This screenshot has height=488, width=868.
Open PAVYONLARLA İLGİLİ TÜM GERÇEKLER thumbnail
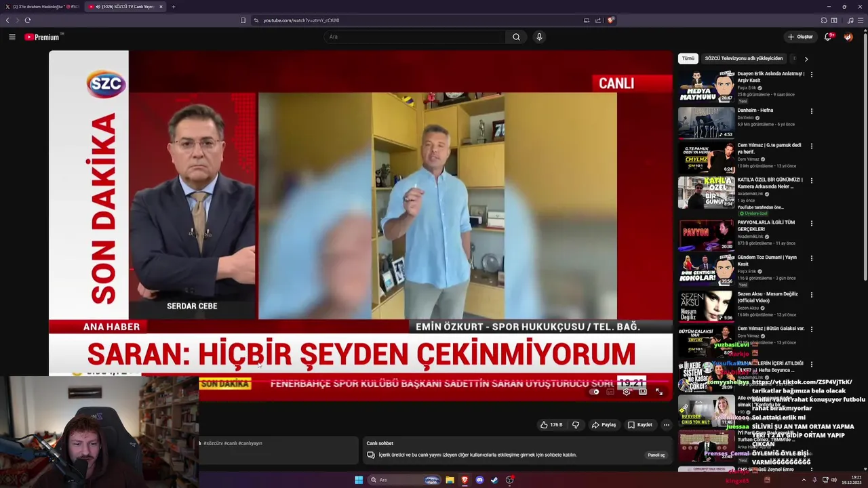point(707,235)
